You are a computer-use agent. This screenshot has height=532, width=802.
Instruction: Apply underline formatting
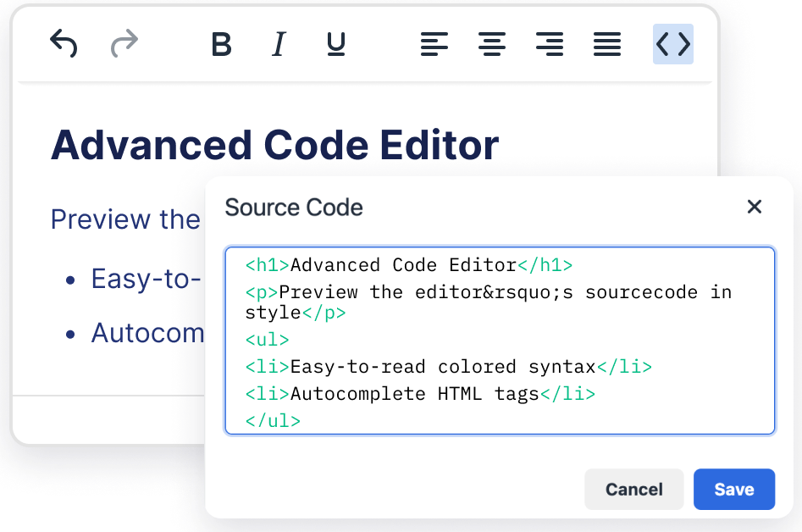335,45
